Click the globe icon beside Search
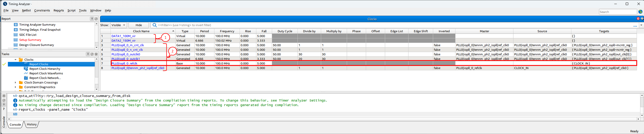644x134 pixels. (640, 12)
